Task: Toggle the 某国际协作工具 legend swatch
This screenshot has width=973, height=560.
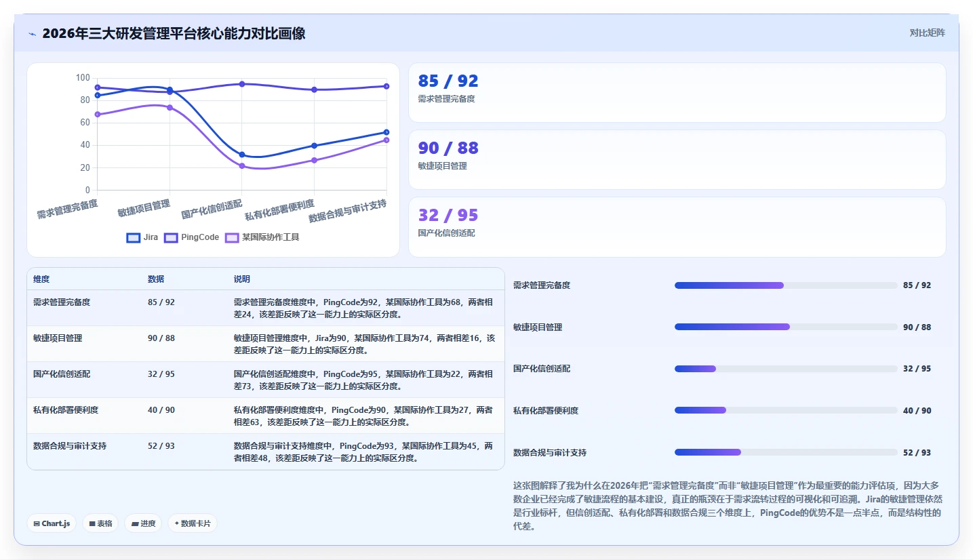Action: click(232, 237)
